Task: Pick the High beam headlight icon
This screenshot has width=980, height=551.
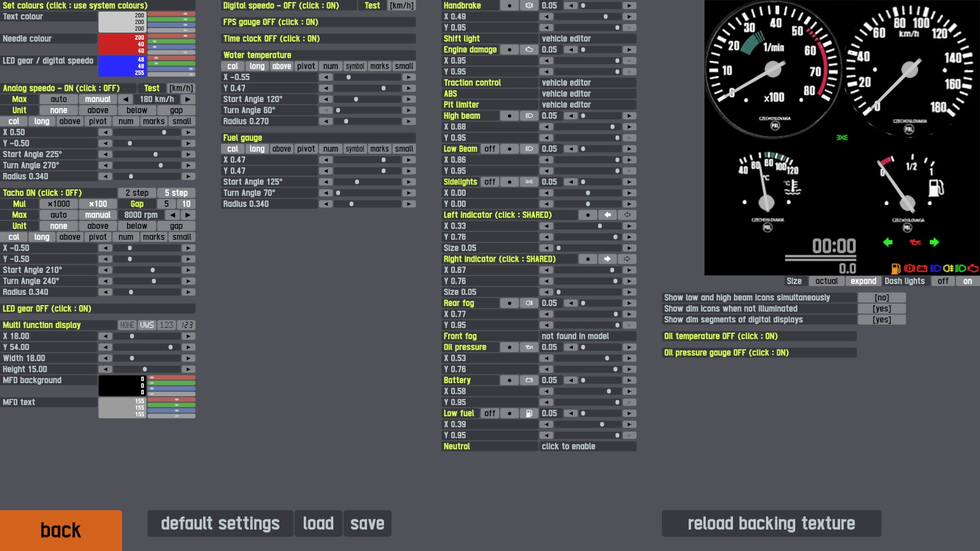Action: (529, 116)
